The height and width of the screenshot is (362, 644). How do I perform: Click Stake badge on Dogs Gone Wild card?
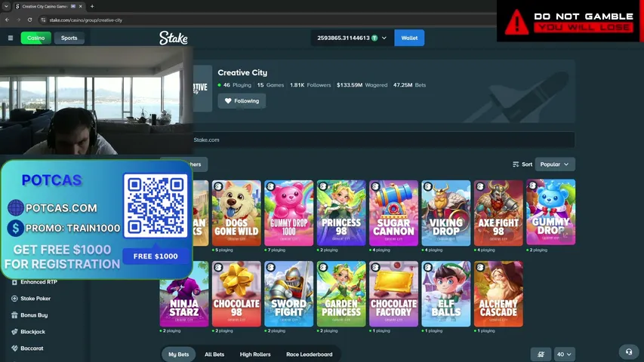tap(218, 186)
